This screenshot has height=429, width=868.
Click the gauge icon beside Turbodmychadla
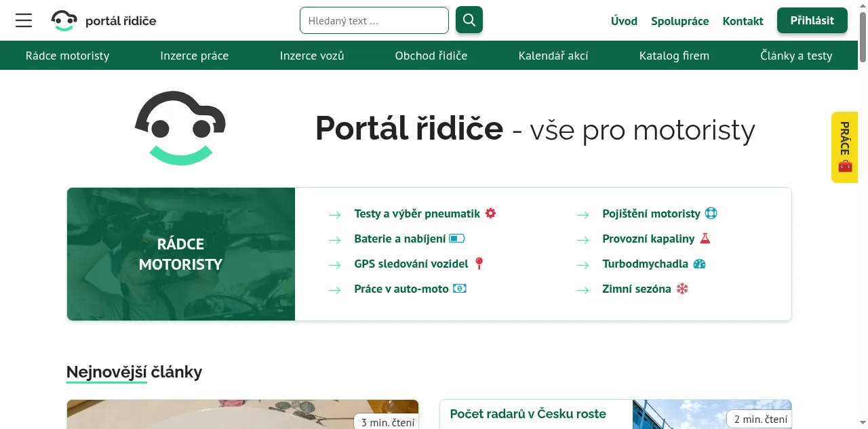point(700,264)
